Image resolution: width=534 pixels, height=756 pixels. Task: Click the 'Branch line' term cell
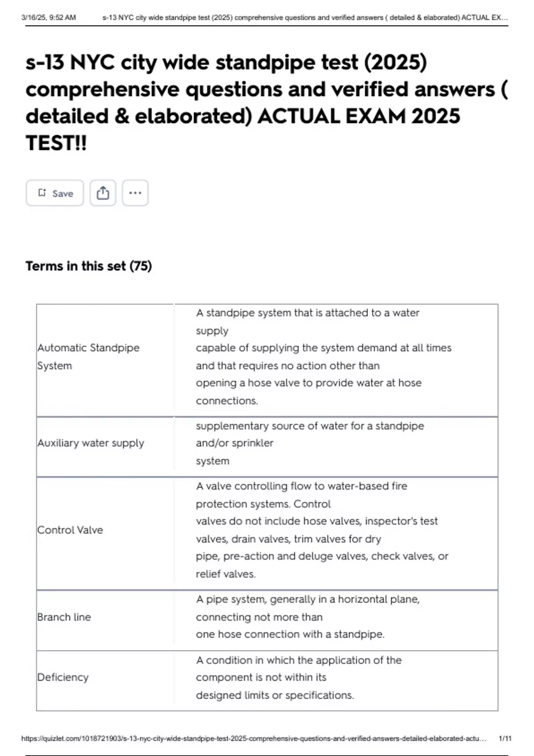pyautogui.click(x=64, y=617)
